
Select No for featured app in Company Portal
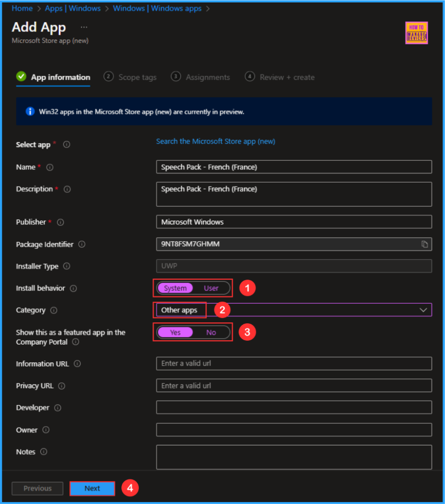click(x=211, y=332)
